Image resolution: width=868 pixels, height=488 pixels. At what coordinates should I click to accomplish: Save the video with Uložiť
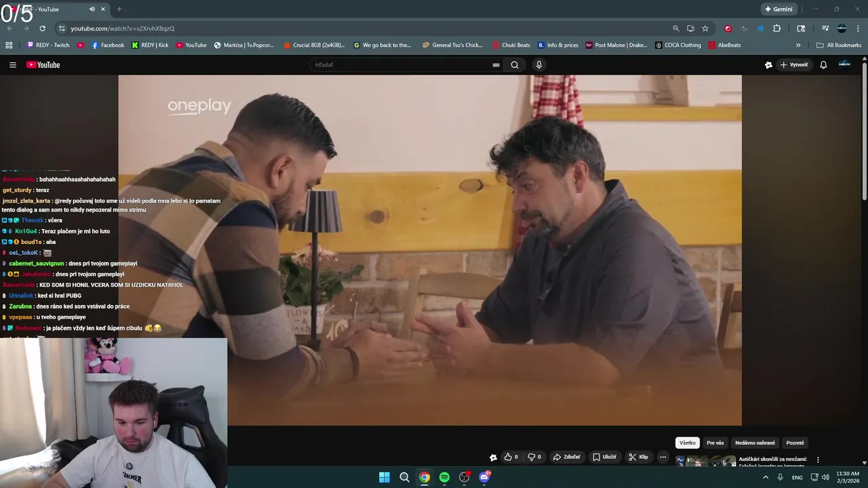pyautogui.click(x=605, y=457)
